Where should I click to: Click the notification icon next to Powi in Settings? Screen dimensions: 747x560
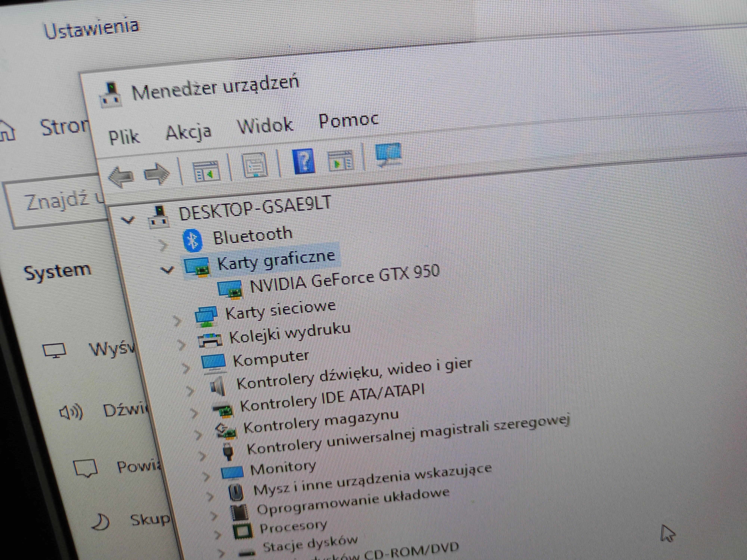point(86,468)
